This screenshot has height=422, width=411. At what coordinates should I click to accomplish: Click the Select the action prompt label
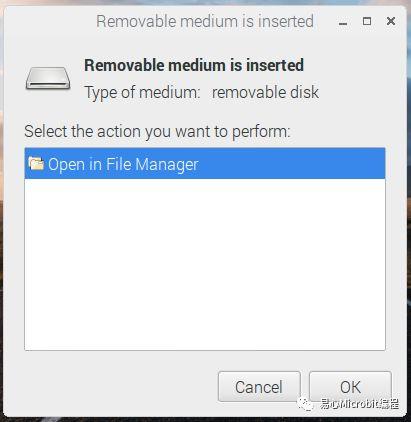coord(157,132)
